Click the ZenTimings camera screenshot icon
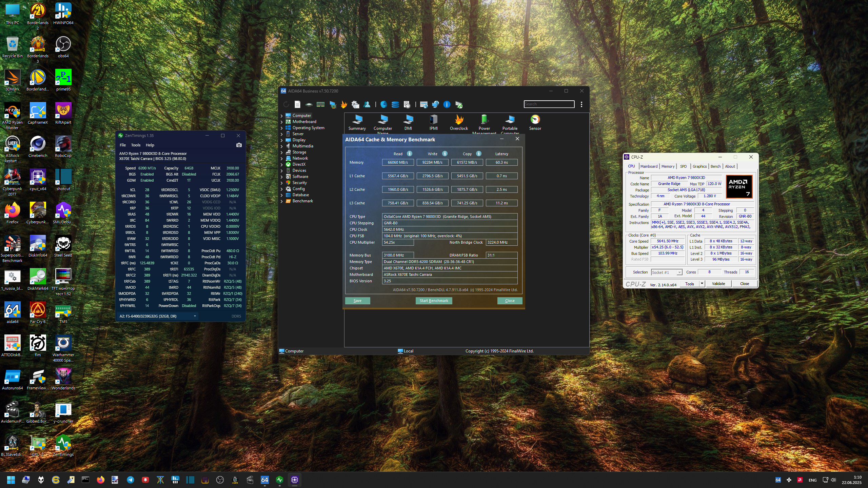Screen dimensions: 868x488 pos(239,145)
